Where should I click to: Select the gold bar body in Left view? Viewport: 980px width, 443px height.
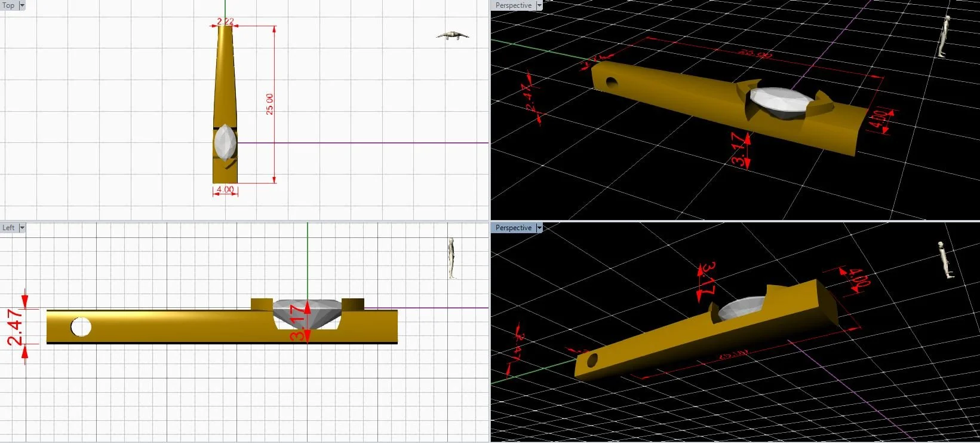(x=179, y=327)
